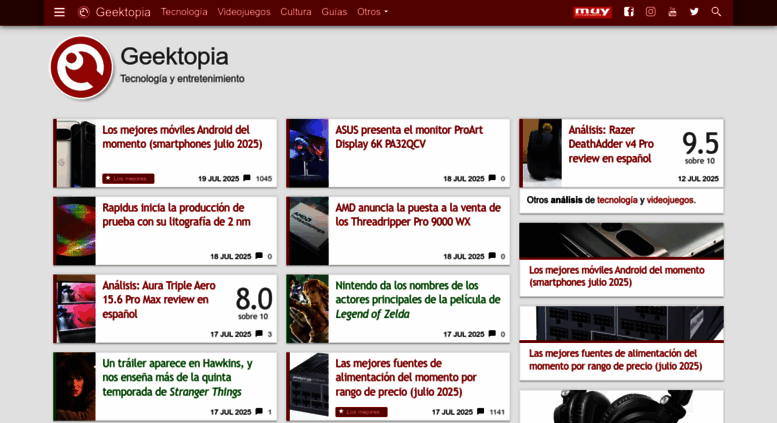Open the Tecnología menu item
Viewport: 777px width, 423px height.
(184, 12)
